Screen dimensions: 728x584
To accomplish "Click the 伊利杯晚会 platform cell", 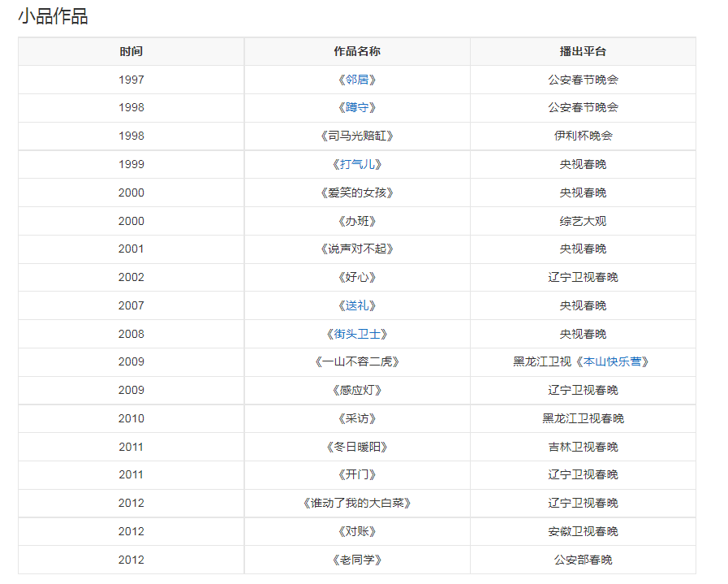I will point(582,136).
